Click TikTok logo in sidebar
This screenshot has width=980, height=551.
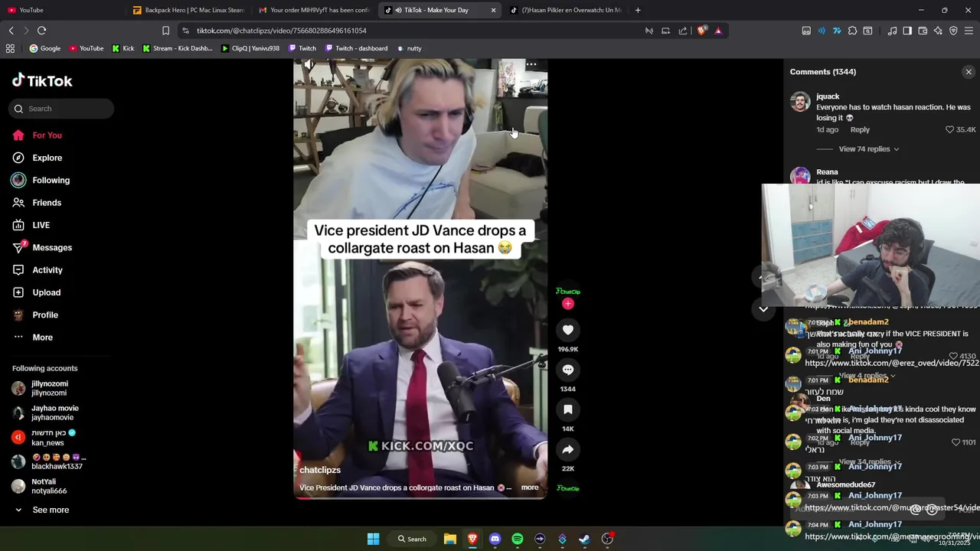(x=42, y=80)
